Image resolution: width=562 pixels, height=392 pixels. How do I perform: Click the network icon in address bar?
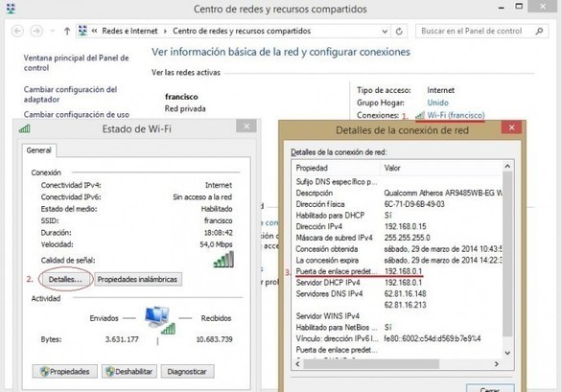tap(82, 31)
